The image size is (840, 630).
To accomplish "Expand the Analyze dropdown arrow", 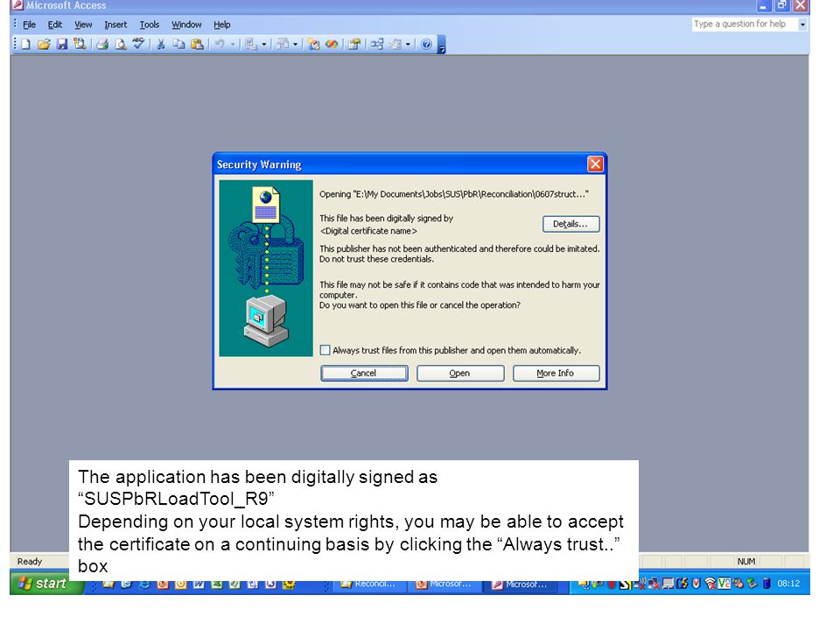I will pos(295,44).
